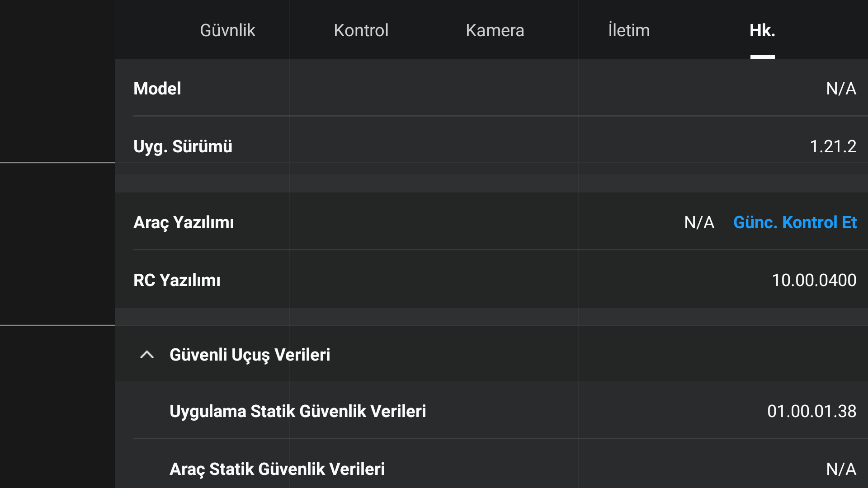Collapse the Güvenli Uçuş Verileri chevron icon
The image size is (868, 488).
(x=147, y=355)
